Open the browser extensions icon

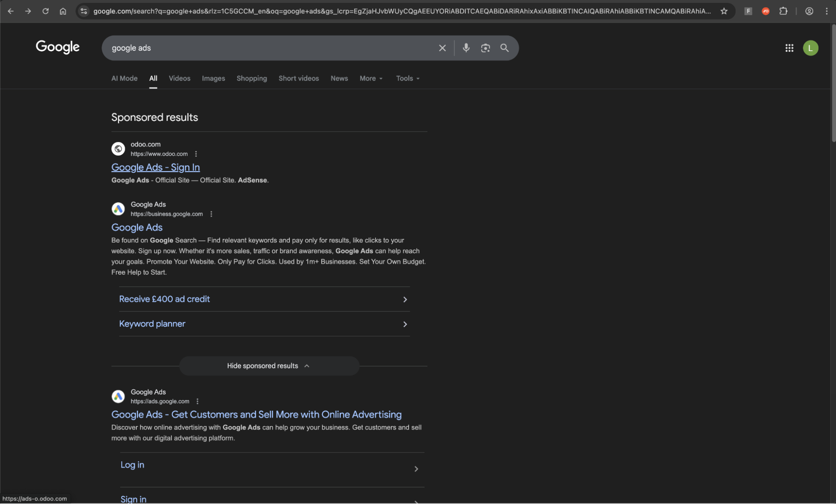783,11
